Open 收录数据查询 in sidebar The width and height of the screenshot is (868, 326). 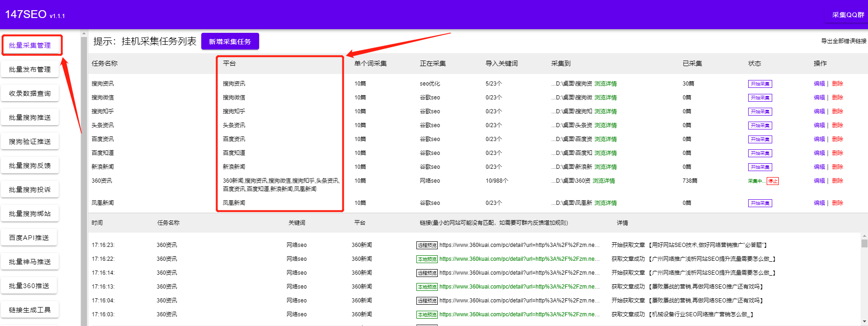click(30, 93)
